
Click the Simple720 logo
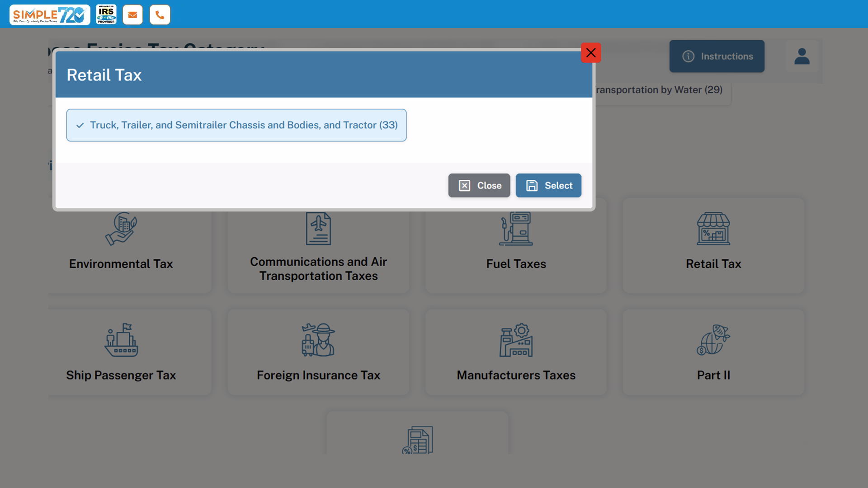(x=50, y=14)
